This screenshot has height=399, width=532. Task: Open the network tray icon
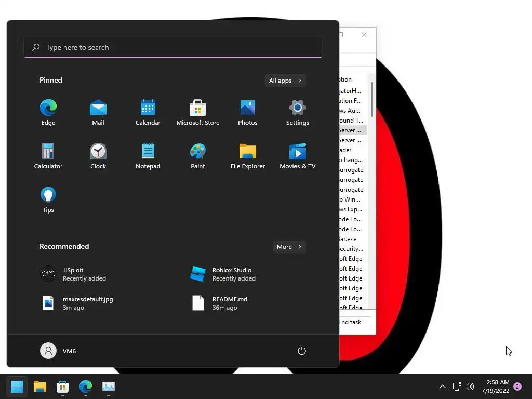click(457, 387)
